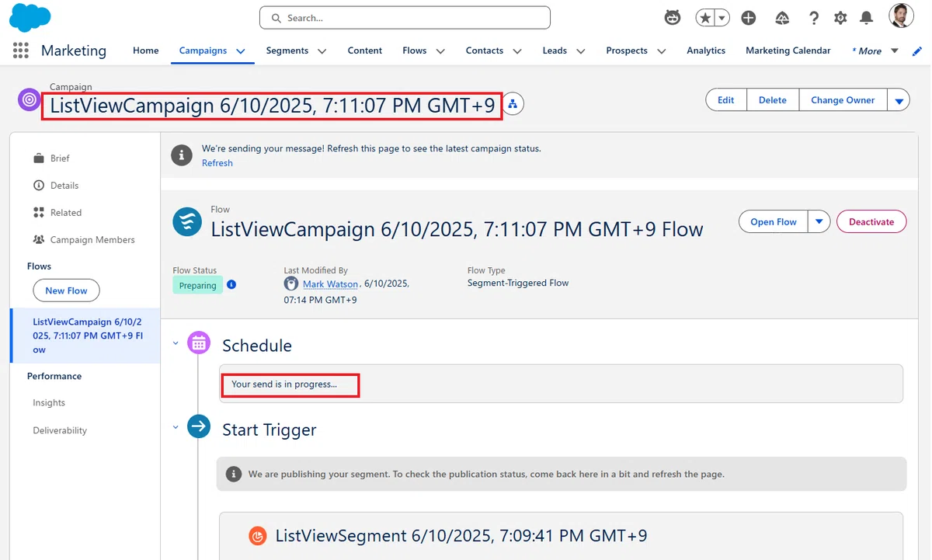Expand the Open Flow dropdown arrow
The width and height of the screenshot is (932, 560).
819,221
